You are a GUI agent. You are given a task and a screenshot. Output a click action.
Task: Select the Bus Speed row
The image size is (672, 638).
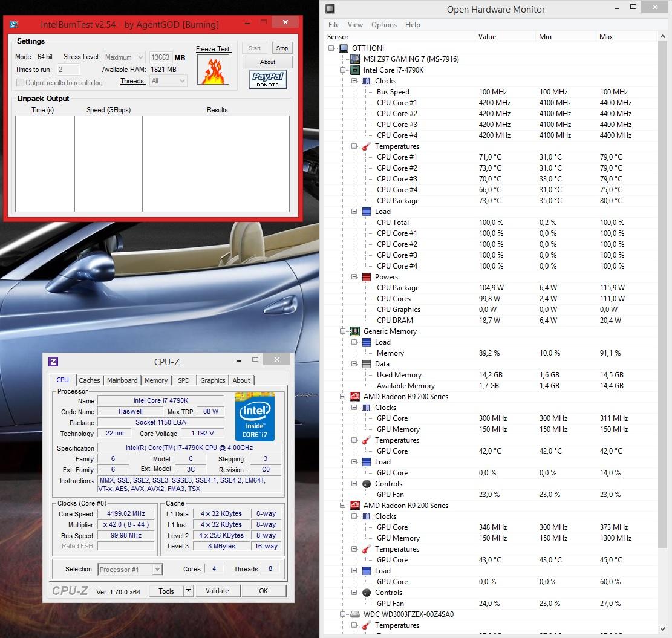491,92
